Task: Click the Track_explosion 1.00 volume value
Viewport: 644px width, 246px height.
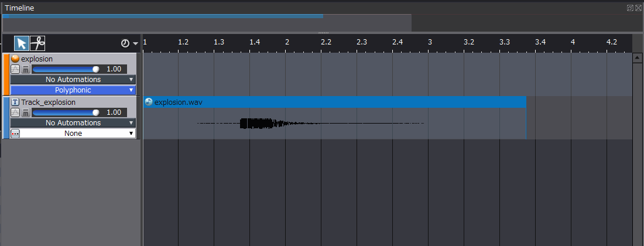Action: point(114,112)
